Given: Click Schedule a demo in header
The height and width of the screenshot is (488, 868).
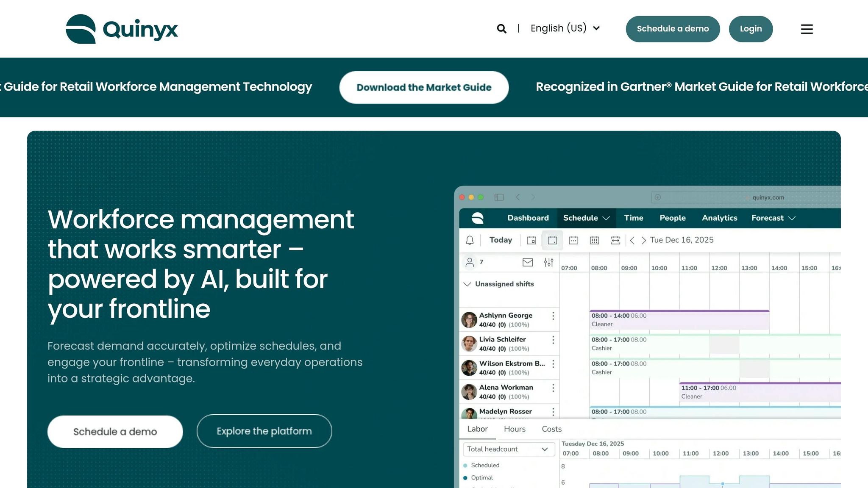Looking at the screenshot, I should 673,29.
